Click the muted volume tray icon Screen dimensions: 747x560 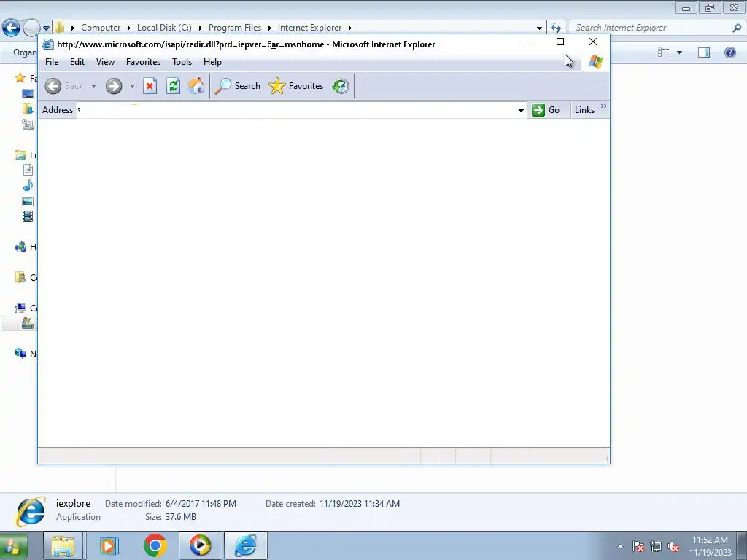[673, 547]
